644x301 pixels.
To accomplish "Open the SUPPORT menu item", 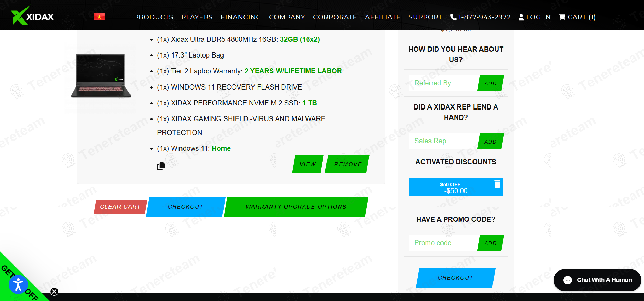I will (x=425, y=17).
